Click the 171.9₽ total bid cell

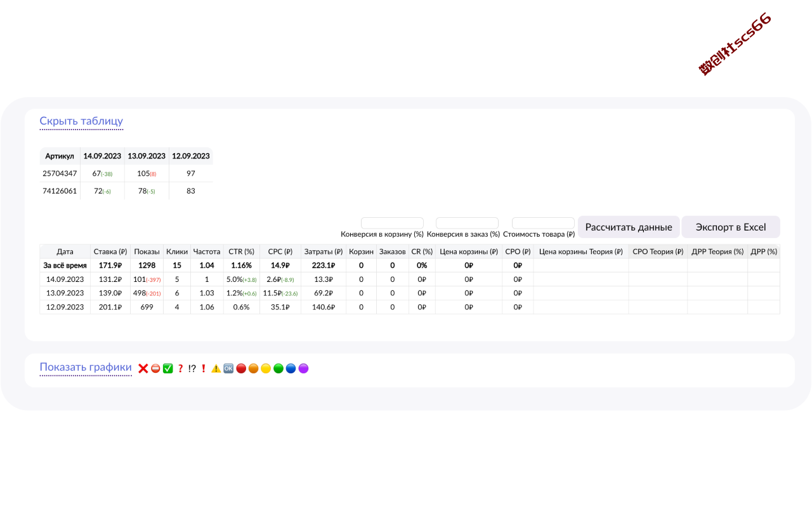(110, 265)
